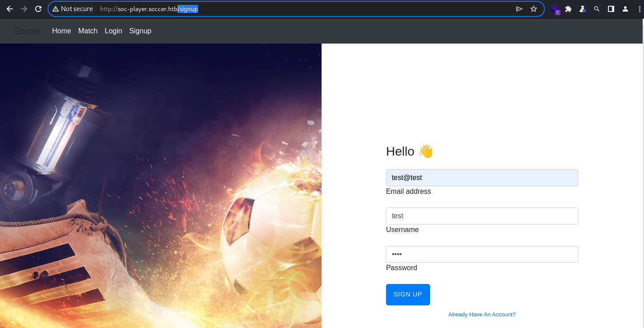The height and width of the screenshot is (328, 644).
Task: Open the browser three-dot menu
Action: coord(639,9)
